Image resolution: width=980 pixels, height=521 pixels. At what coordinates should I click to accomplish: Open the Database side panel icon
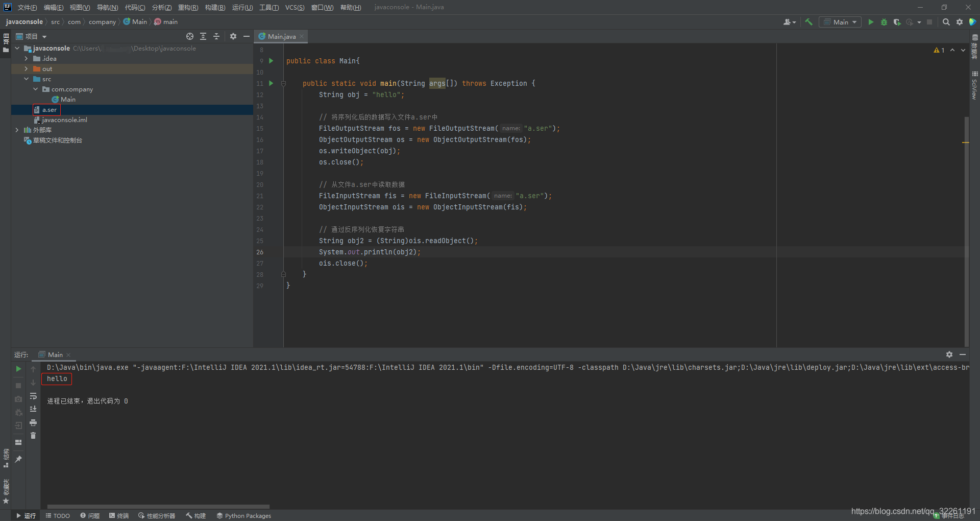974,47
